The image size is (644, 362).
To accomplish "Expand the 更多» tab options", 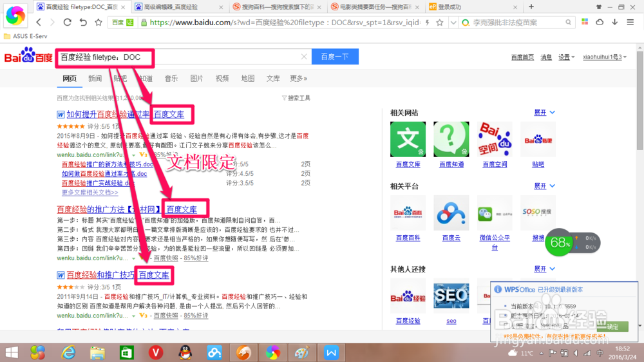I will pyautogui.click(x=299, y=79).
